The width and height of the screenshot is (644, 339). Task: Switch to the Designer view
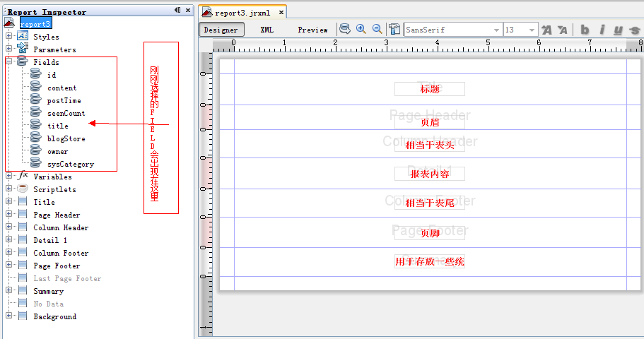tap(221, 30)
